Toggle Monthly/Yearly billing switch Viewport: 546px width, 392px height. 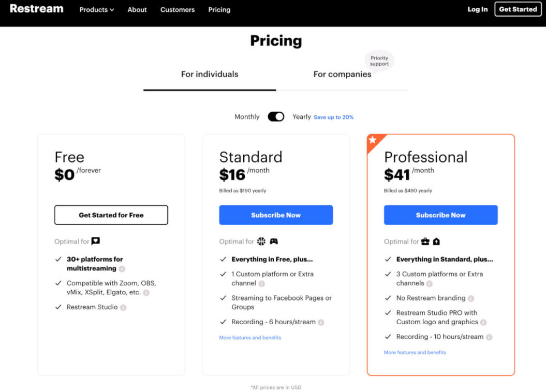(x=276, y=116)
